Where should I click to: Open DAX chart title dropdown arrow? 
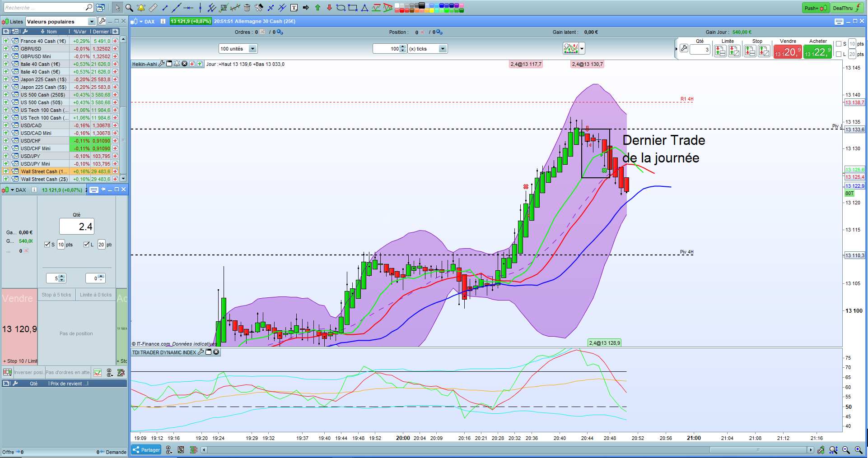click(141, 21)
